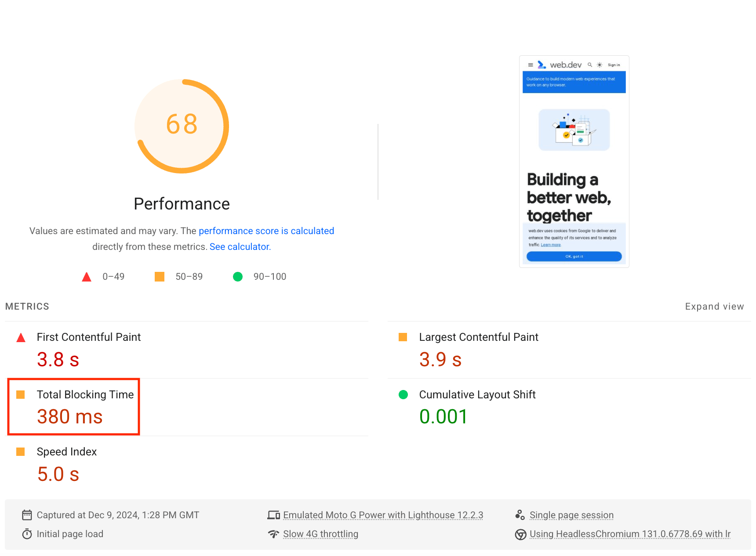Select the Performance category gauge
The width and height of the screenshot is (756, 556).
pyautogui.click(x=182, y=126)
